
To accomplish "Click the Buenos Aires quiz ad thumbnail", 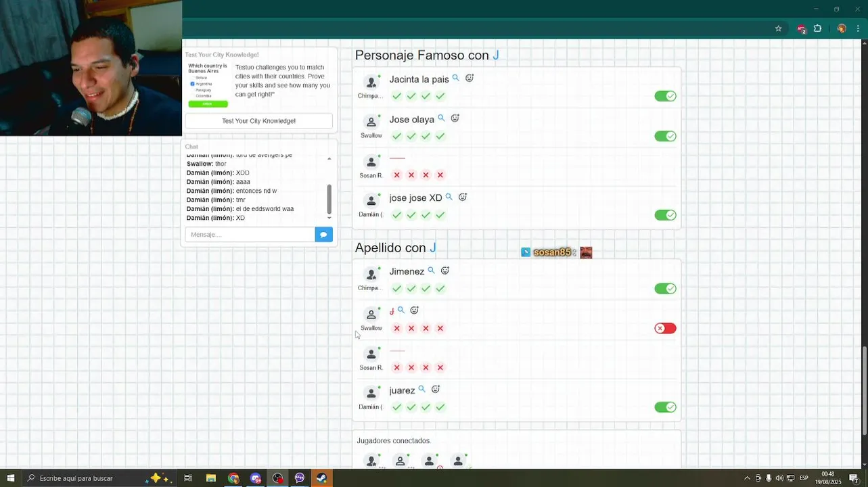I will click(208, 85).
